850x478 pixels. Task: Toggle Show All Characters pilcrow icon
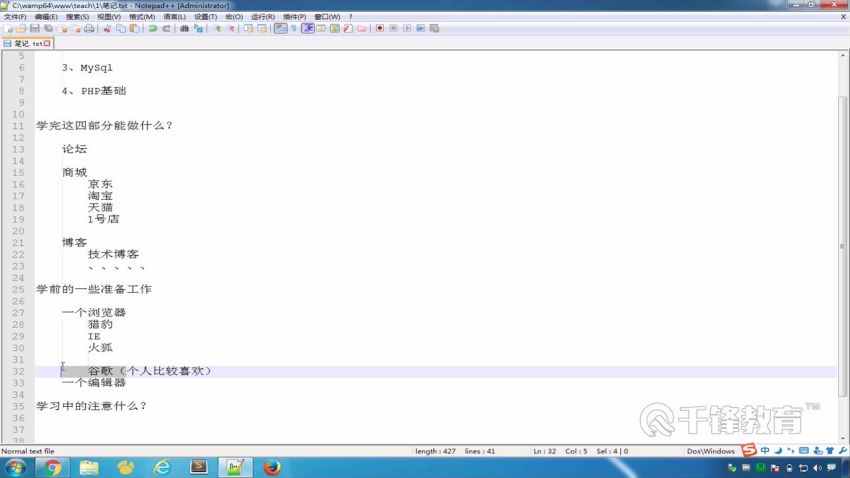[294, 28]
